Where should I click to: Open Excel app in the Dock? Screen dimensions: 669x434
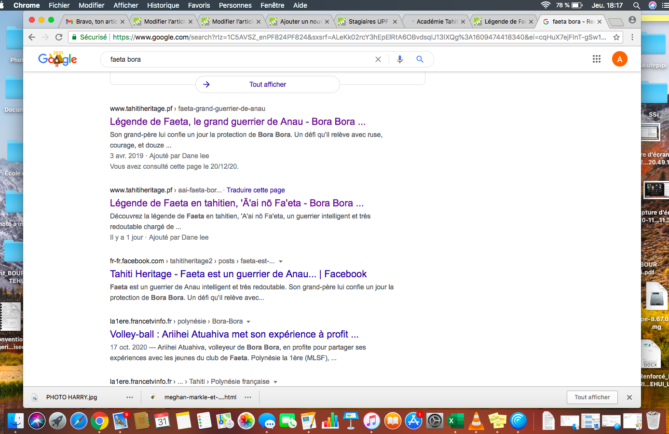pos(455,421)
